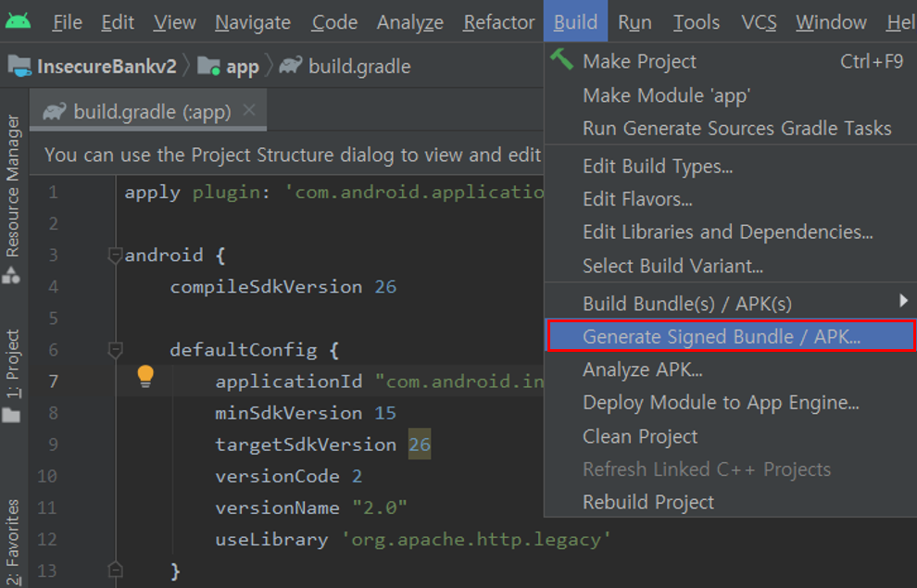
Task: Open the 1: Project tool window
Action: click(x=12, y=364)
